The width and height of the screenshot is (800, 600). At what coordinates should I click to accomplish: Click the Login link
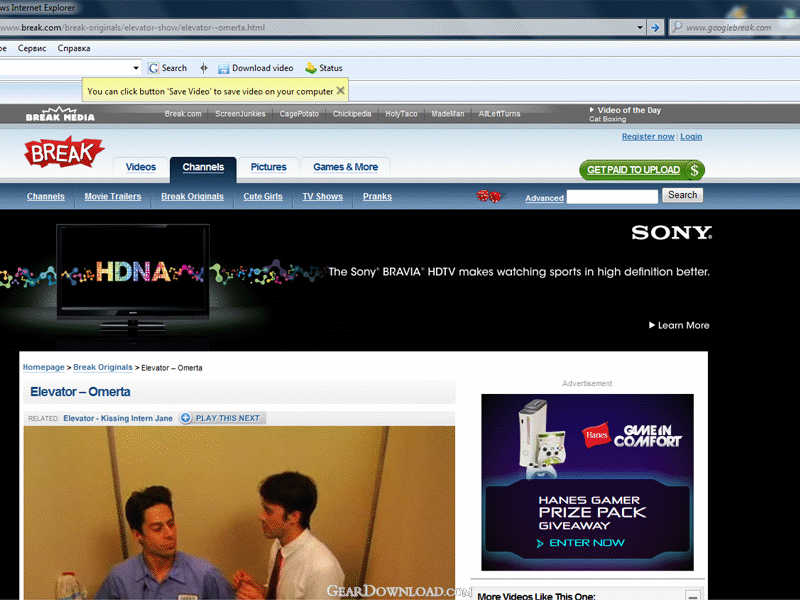[691, 136]
